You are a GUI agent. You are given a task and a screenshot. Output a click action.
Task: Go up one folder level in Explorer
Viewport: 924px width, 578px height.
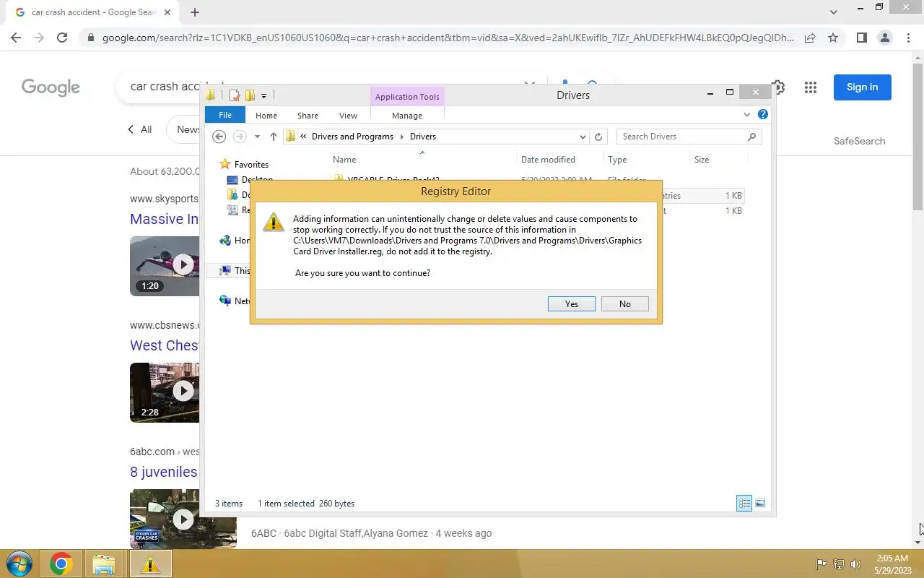point(273,137)
